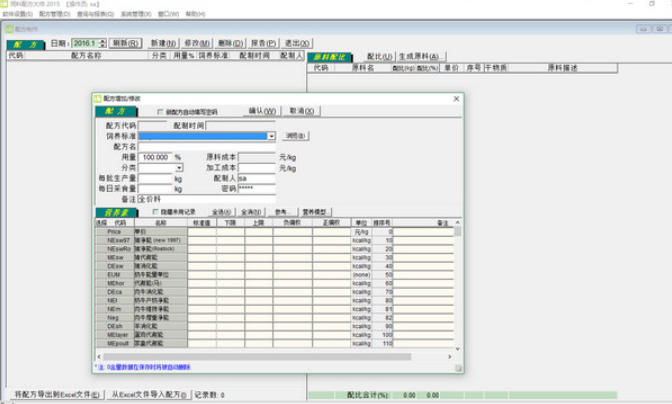This screenshot has width=672, height=404.
Task: Click the nutrient table vertical scrollbar
Action: coord(458,290)
